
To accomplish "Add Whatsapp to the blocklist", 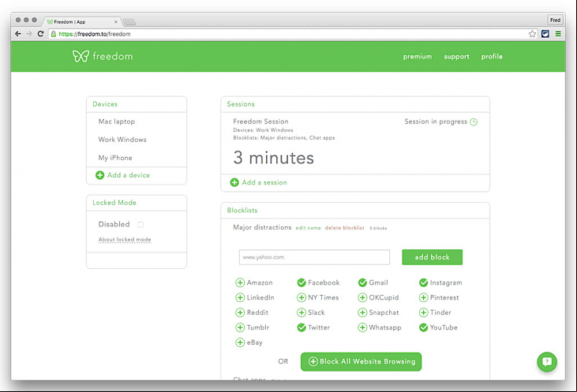I will click(362, 327).
